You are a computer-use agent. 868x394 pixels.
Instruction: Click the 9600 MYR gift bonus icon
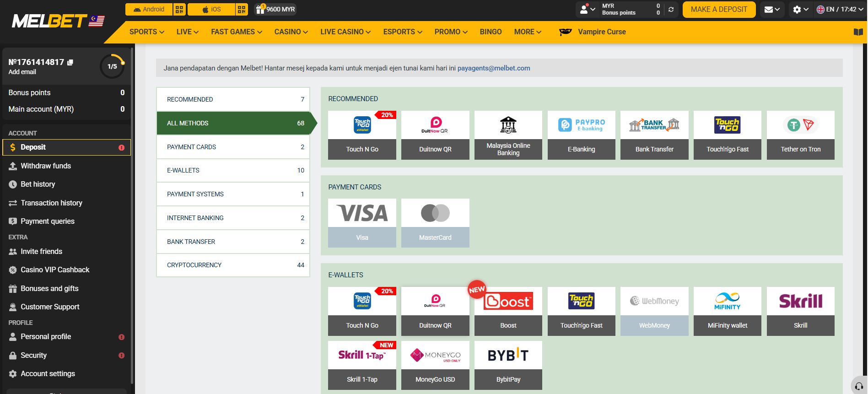coord(275,9)
